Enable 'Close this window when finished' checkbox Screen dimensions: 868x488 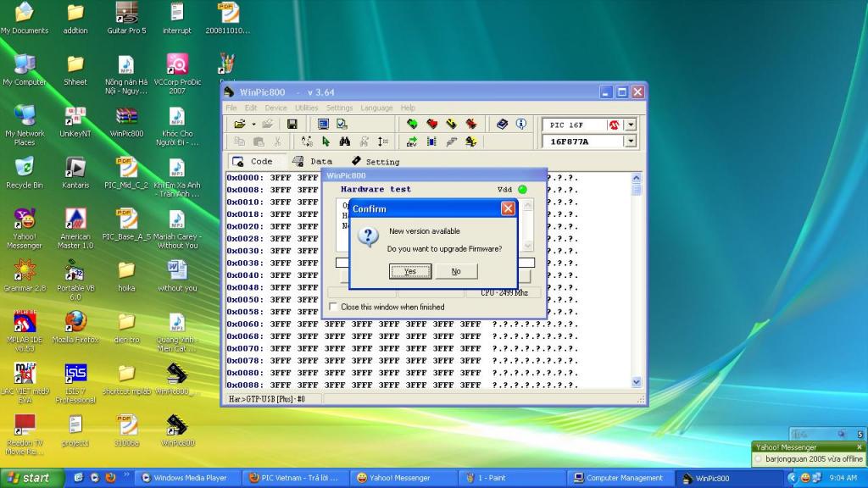(333, 307)
